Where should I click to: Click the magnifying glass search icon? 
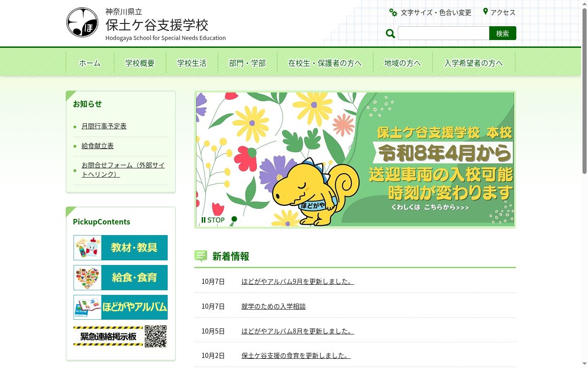tap(390, 34)
